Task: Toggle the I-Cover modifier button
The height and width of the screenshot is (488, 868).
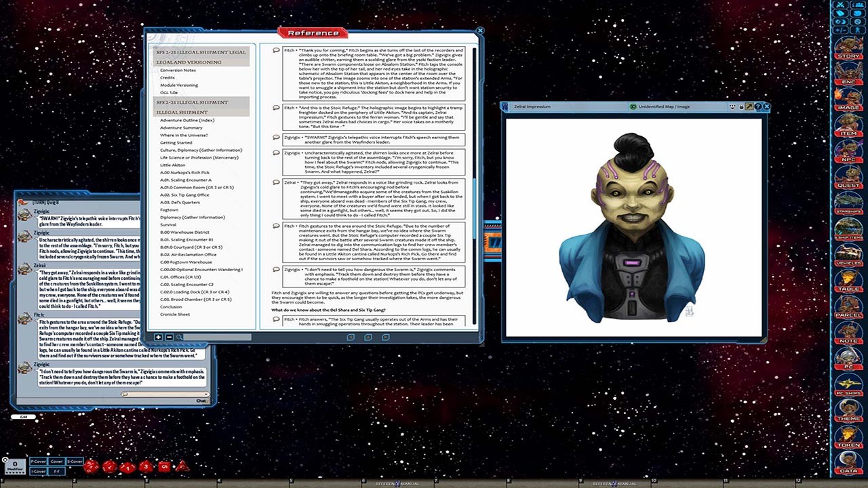Action: [x=37, y=471]
